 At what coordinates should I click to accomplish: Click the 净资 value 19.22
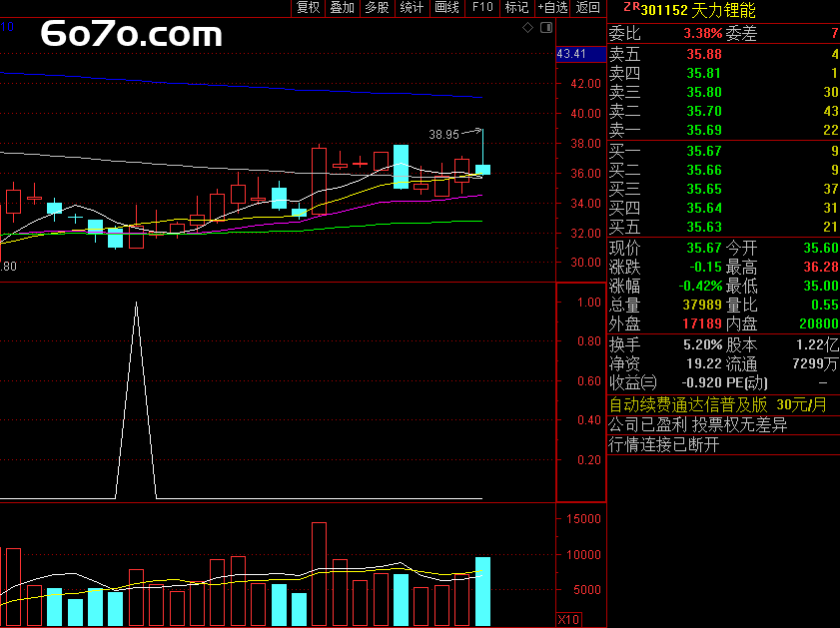tap(704, 363)
